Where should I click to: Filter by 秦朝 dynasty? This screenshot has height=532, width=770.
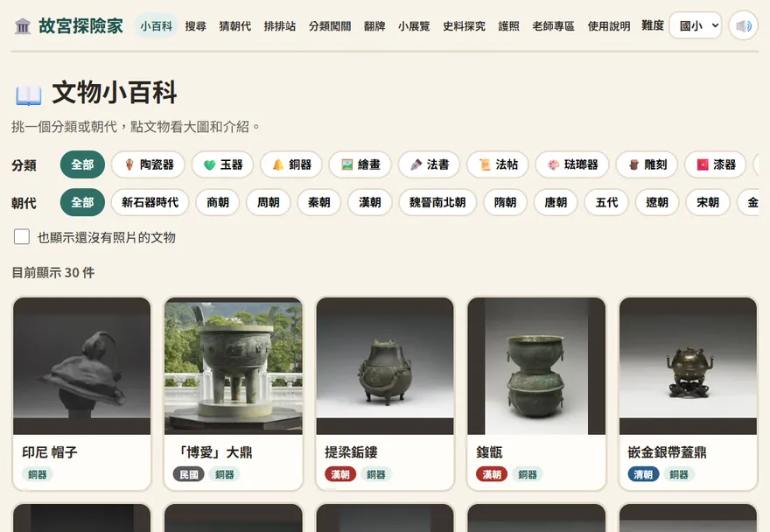(x=319, y=202)
